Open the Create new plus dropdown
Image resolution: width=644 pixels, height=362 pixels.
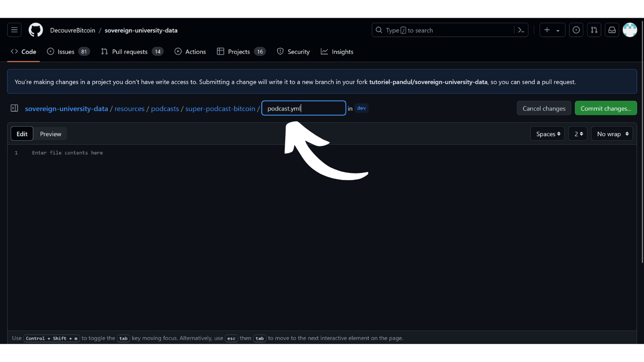[552, 30]
